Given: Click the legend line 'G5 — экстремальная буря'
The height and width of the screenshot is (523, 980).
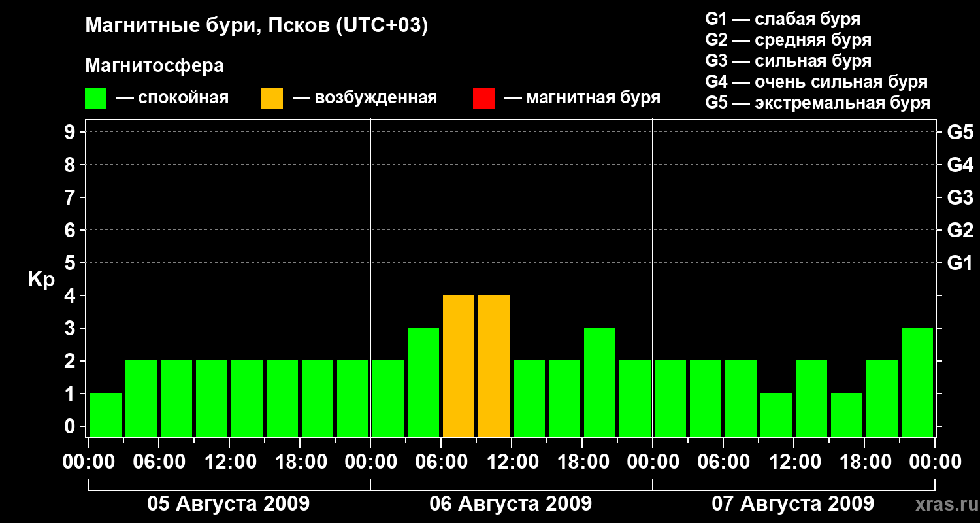Looking at the screenshot, I should (817, 103).
